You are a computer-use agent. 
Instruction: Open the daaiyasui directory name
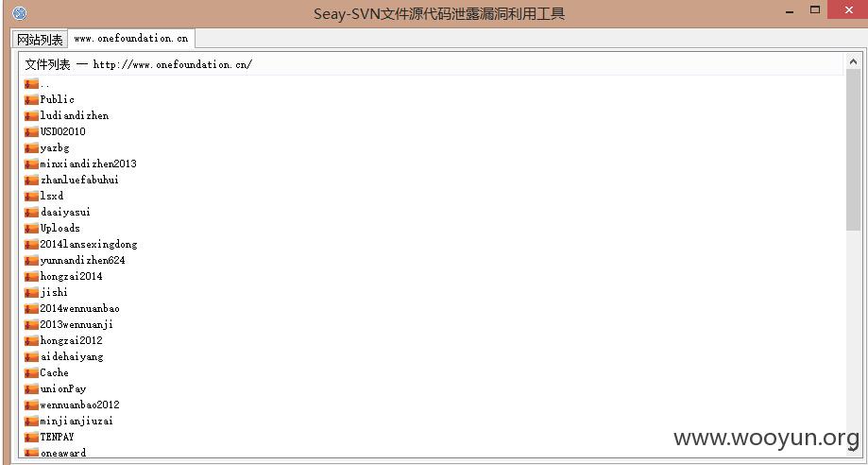tap(65, 212)
